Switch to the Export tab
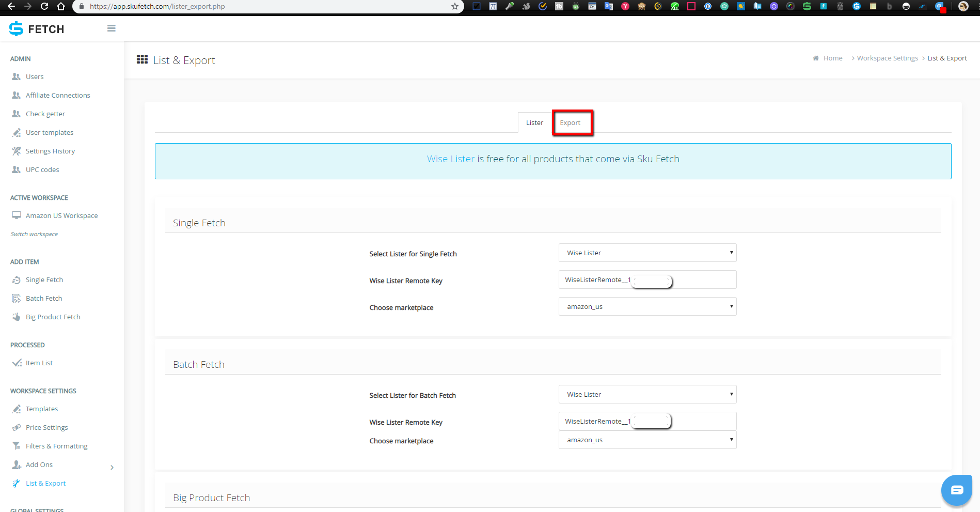980x512 pixels. pos(570,122)
